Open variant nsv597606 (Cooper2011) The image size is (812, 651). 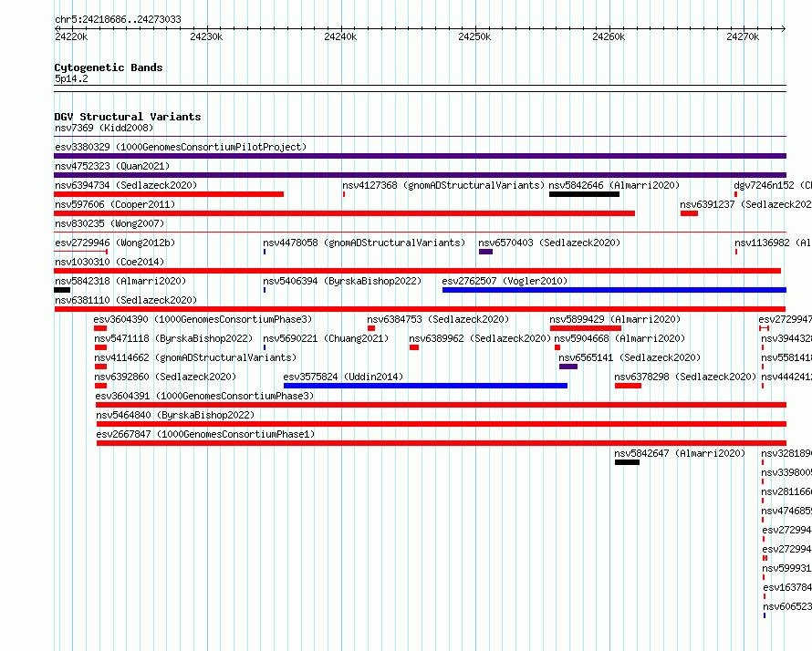tap(115, 204)
